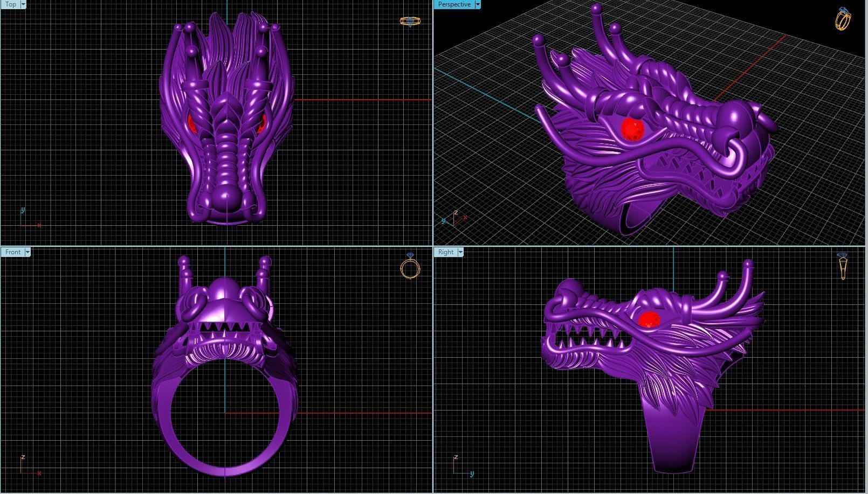Screen dimensions: 868x494
Task: Click the ring view icon in Perspective viewport
Action: coord(843,18)
